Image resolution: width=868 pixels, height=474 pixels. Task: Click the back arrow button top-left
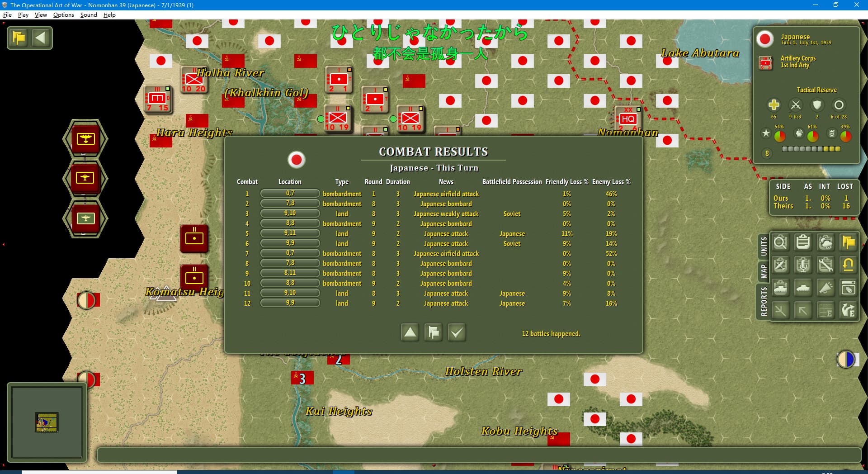pos(41,38)
